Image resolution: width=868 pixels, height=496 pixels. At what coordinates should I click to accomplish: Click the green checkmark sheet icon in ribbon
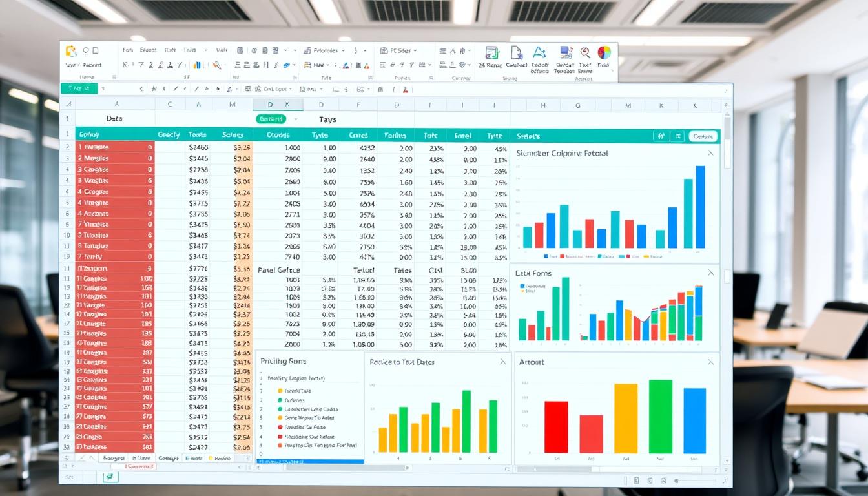click(491, 53)
